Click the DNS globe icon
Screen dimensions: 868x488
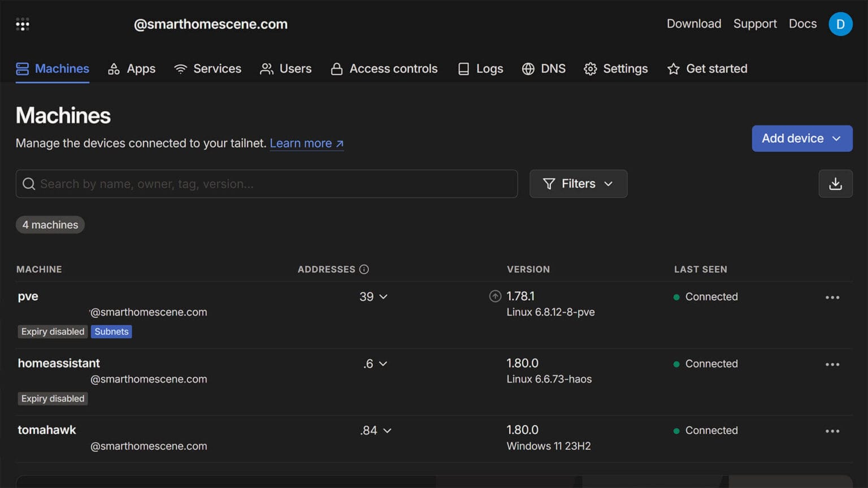click(528, 68)
